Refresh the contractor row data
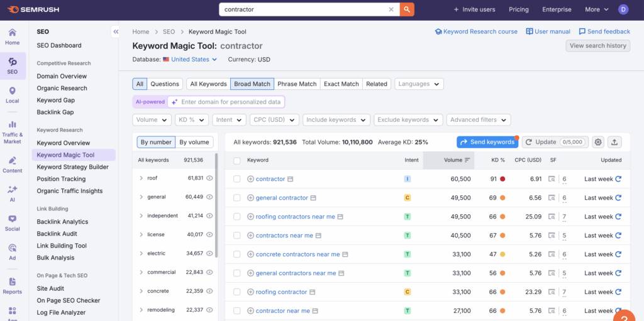644x321 pixels. point(618,179)
